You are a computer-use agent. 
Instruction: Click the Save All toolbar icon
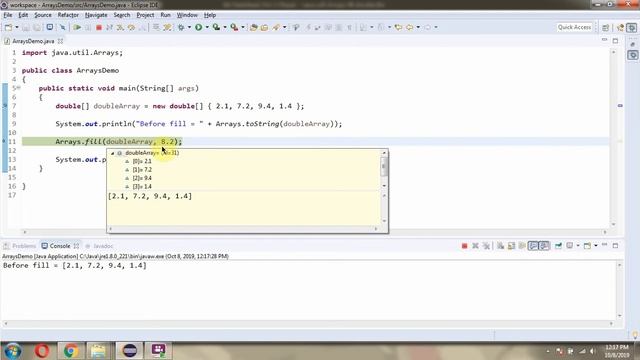pyautogui.click(x=37, y=27)
